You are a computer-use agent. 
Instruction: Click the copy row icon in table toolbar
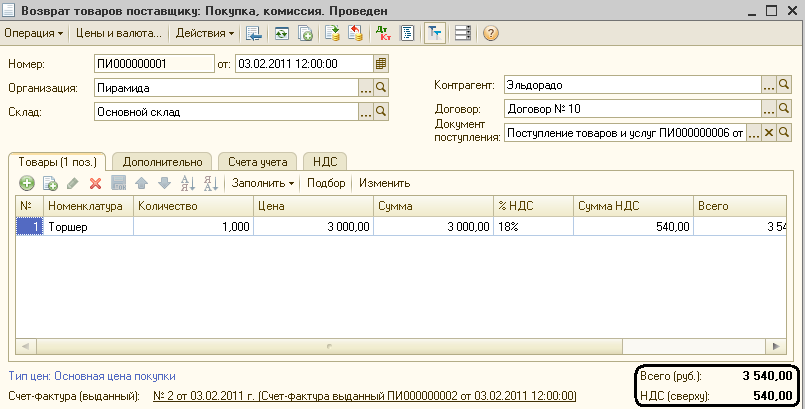[49, 183]
